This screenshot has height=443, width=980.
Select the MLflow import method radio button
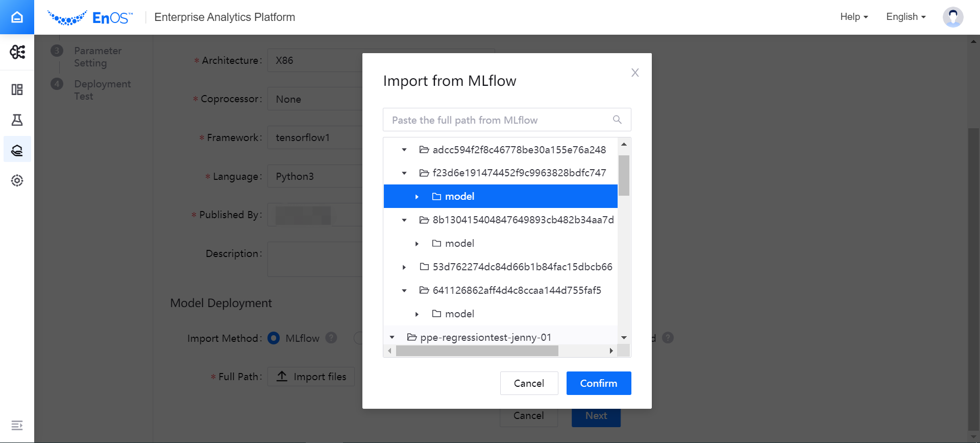click(274, 338)
